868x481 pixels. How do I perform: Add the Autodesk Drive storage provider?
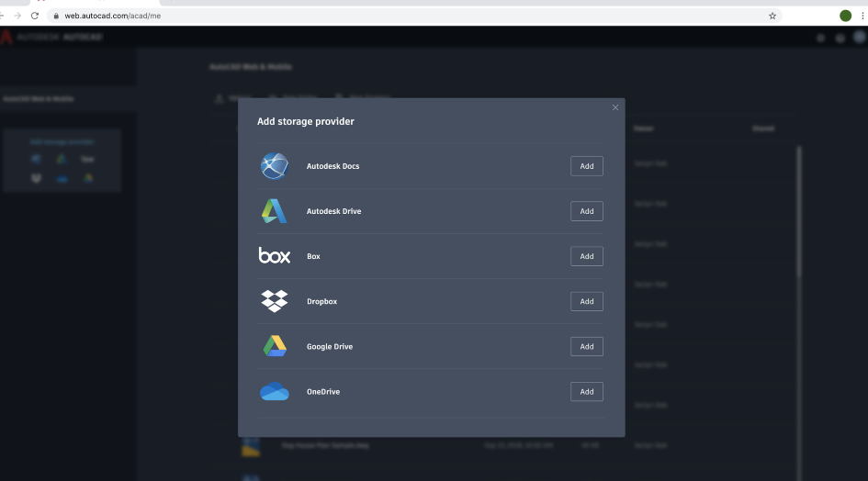click(x=586, y=211)
